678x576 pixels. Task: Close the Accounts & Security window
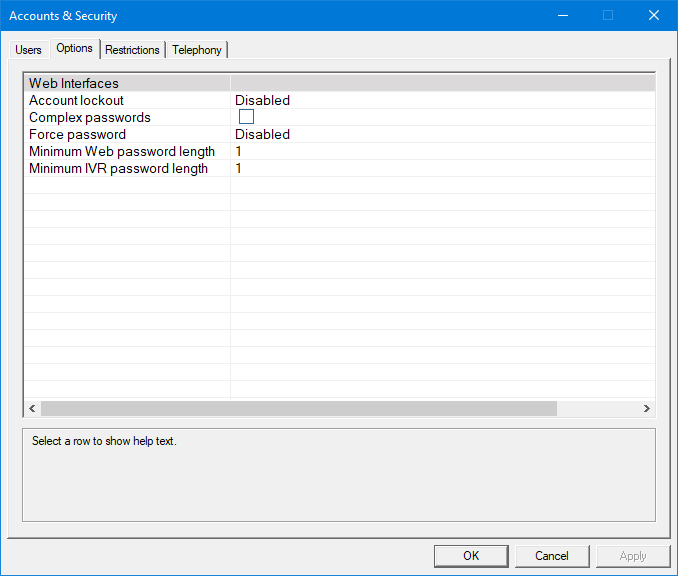(x=653, y=15)
